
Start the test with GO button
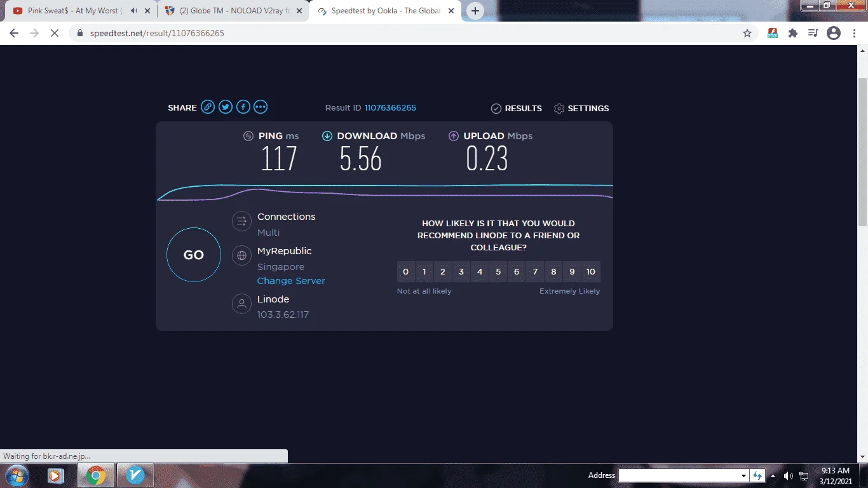(194, 255)
